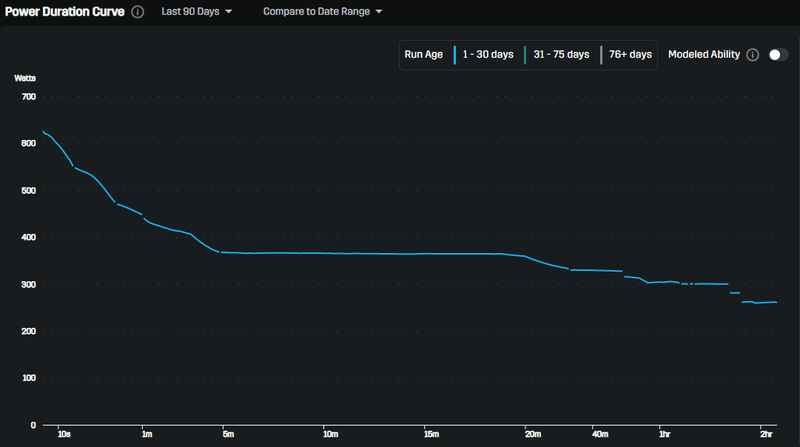Click the 100 watts axis value
800x447 pixels.
click(29, 378)
